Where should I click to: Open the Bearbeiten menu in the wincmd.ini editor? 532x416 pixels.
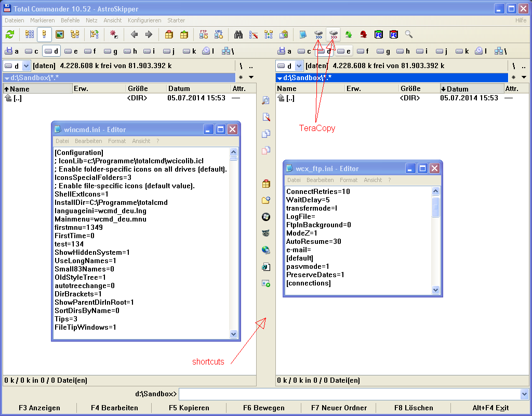tap(88, 141)
